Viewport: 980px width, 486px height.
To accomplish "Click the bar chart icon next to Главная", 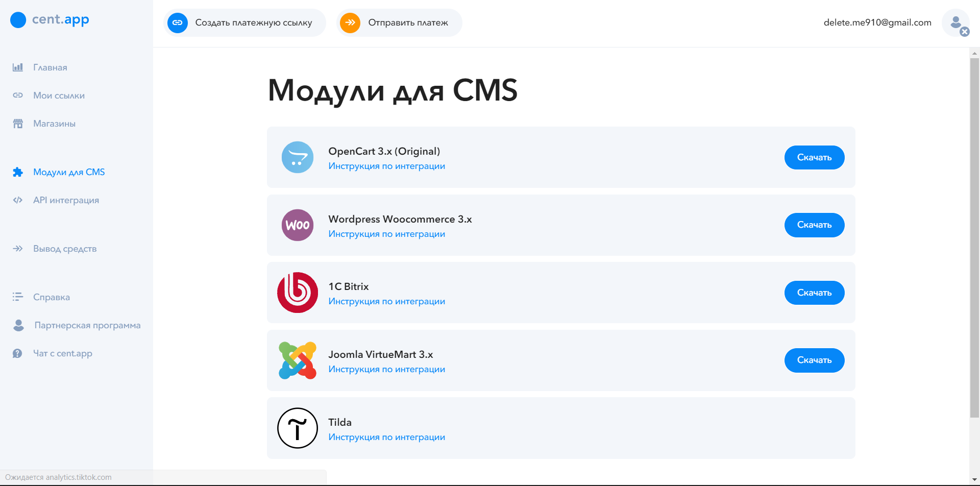I will pos(18,67).
